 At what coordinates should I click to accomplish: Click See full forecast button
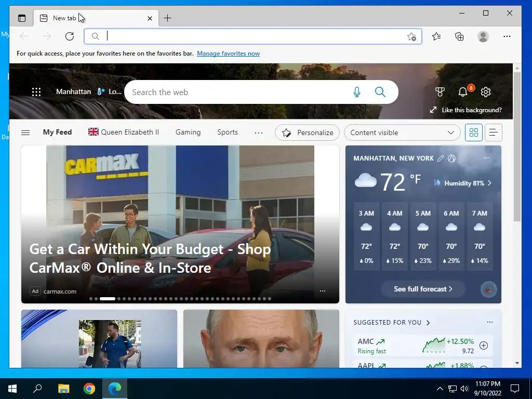tap(423, 289)
